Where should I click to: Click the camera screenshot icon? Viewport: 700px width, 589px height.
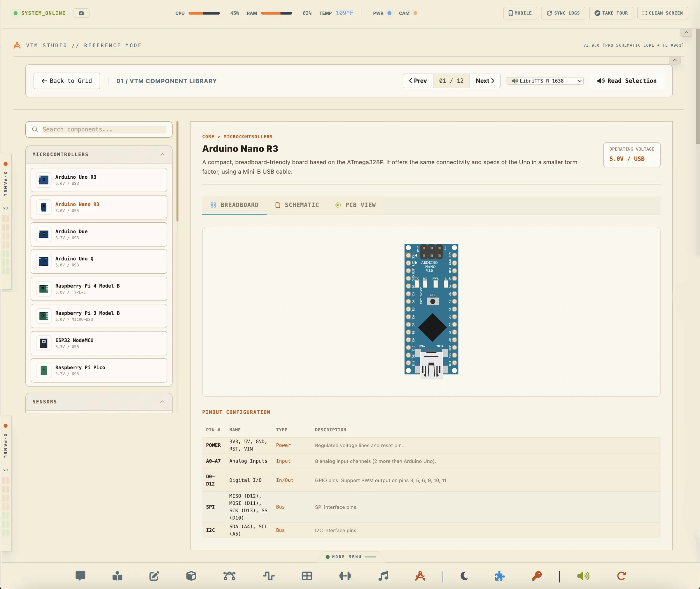coord(81,13)
